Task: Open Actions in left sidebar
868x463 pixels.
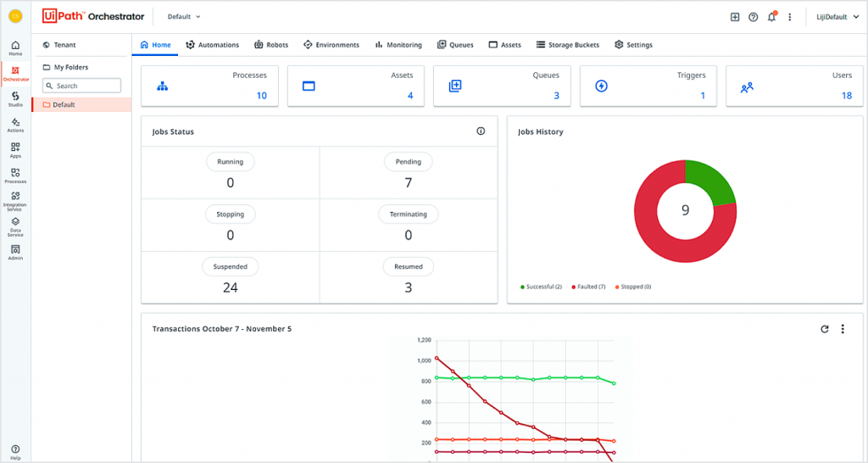Action: click(15, 126)
